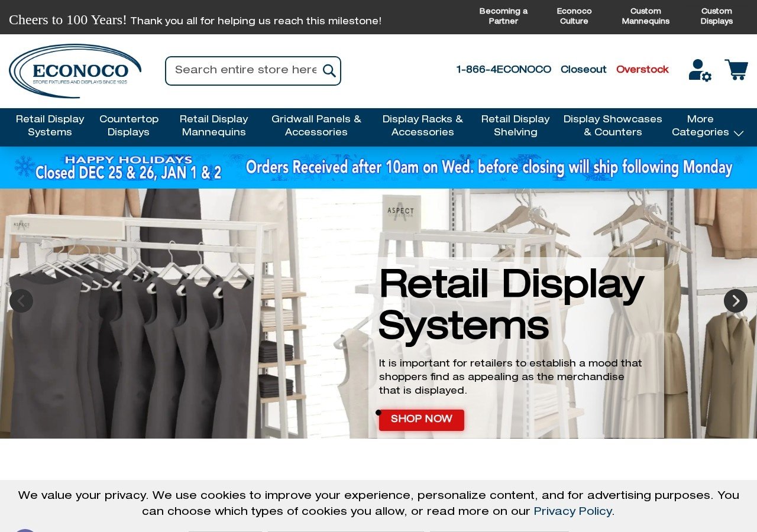Open Becoming a Partner

[503, 16]
